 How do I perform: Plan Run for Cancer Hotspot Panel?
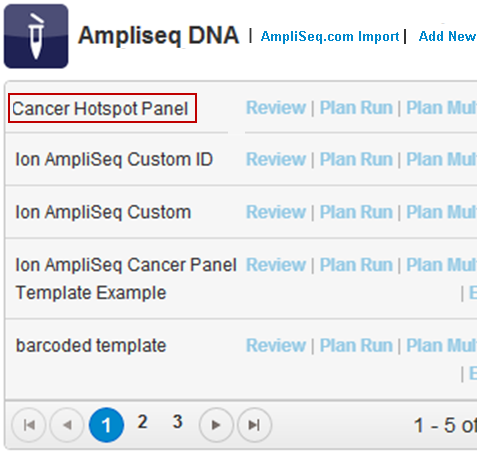[356, 108]
